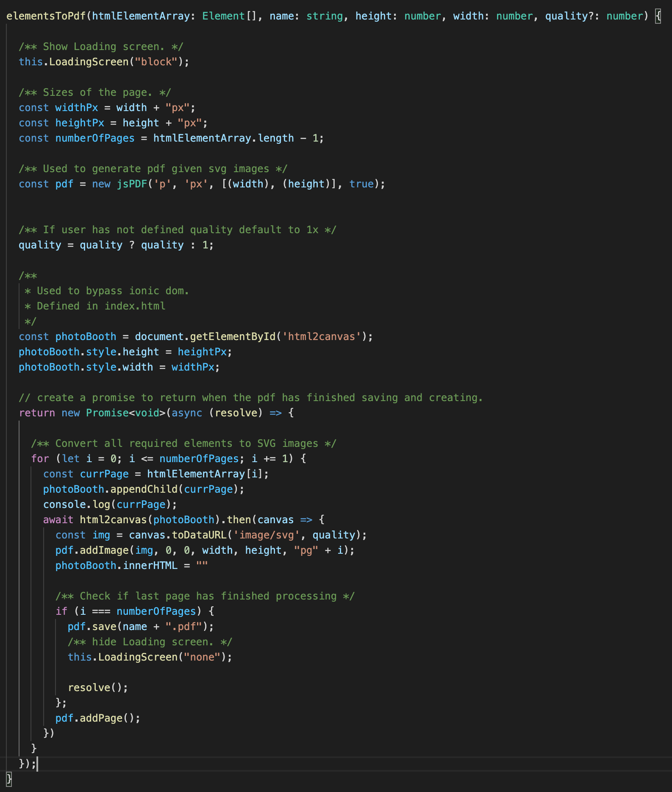Click the comment 'Sizes of the page.'
This screenshot has width=672, height=792.
[95, 92]
